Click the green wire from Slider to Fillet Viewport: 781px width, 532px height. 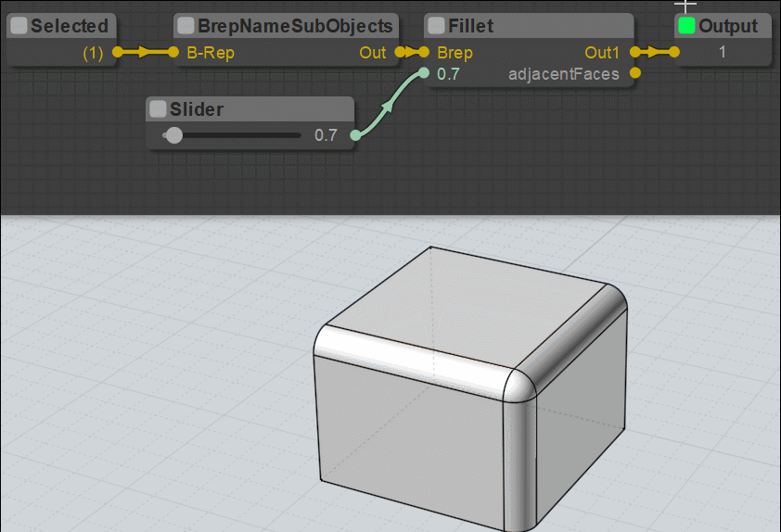390,105
